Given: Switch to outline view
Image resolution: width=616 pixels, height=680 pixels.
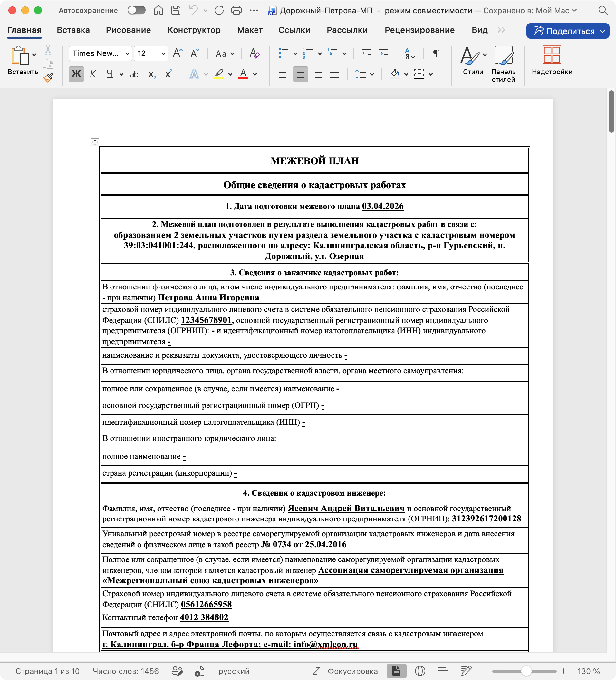Looking at the screenshot, I should 443,671.
